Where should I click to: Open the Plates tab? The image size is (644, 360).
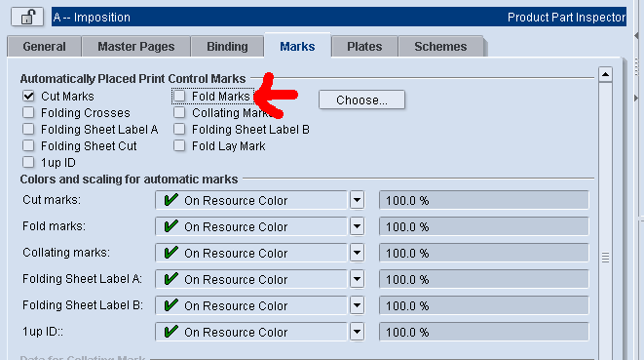(x=364, y=47)
